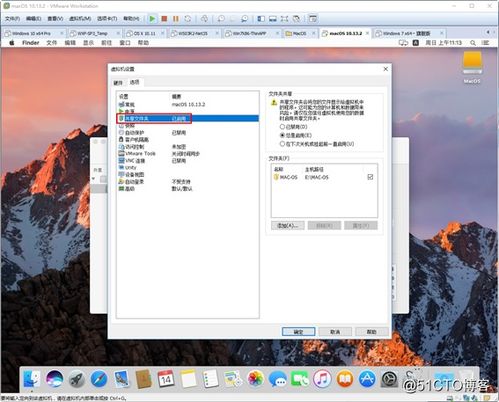Click the red stop VM toolbar icon

click(x=164, y=19)
